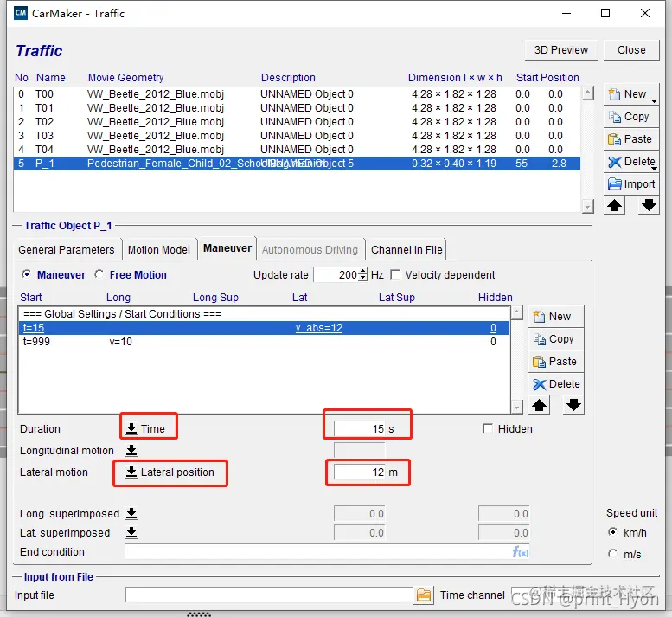Switch to the Motion Model tab
Screen dimensions: 672x617
click(x=158, y=249)
